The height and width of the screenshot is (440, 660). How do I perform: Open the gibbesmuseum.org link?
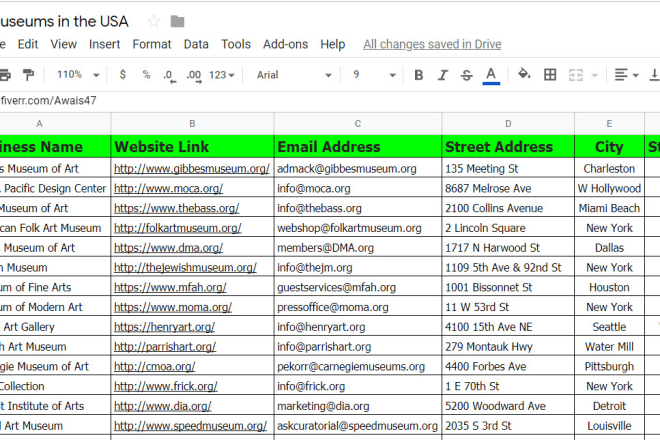click(192, 169)
